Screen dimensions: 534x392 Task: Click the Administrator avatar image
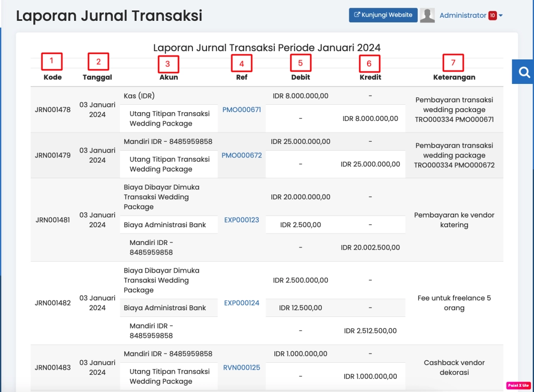click(427, 16)
